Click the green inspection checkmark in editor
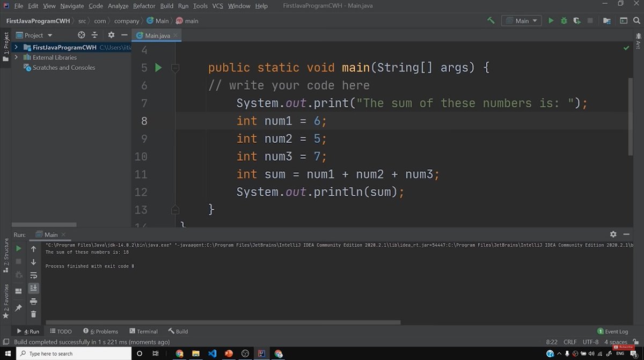The height and width of the screenshot is (360, 644). (626, 48)
